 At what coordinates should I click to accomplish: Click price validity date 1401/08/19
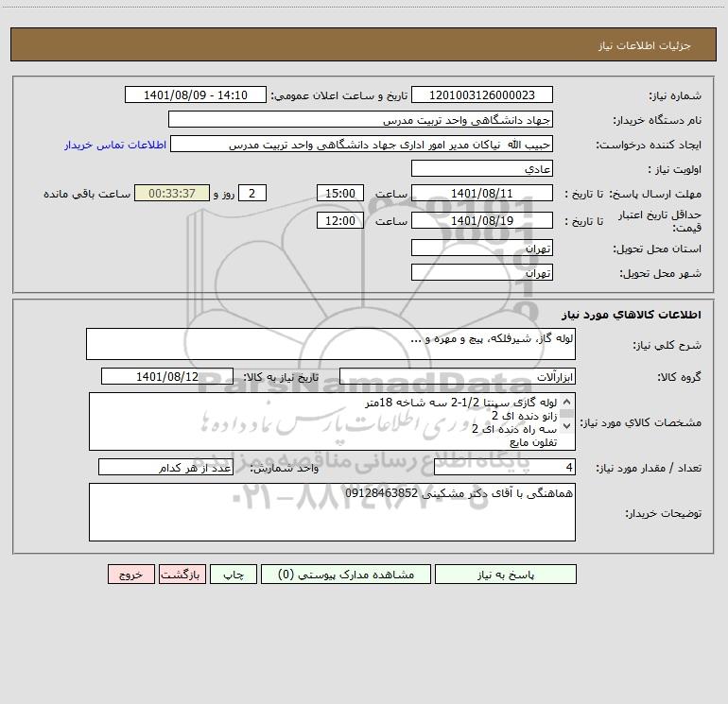(x=482, y=220)
